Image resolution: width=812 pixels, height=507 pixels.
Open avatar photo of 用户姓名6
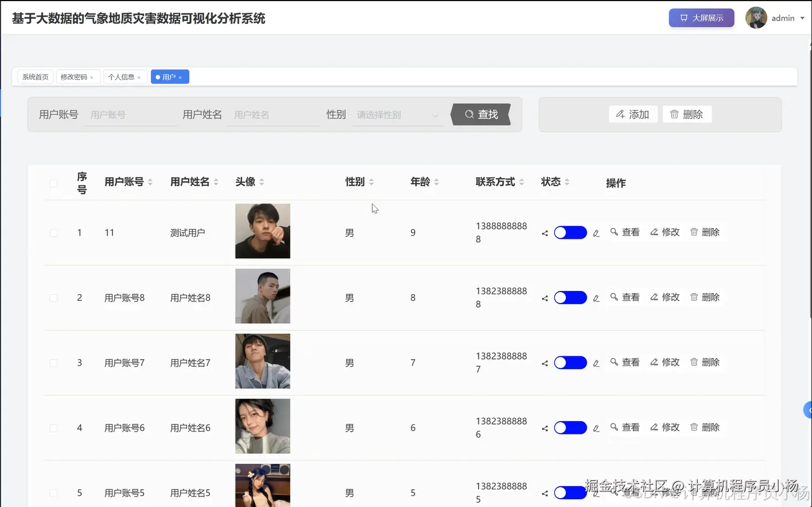click(x=263, y=426)
